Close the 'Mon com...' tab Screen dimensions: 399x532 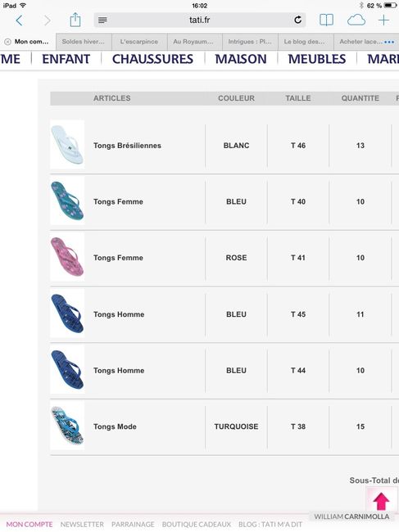point(7,42)
